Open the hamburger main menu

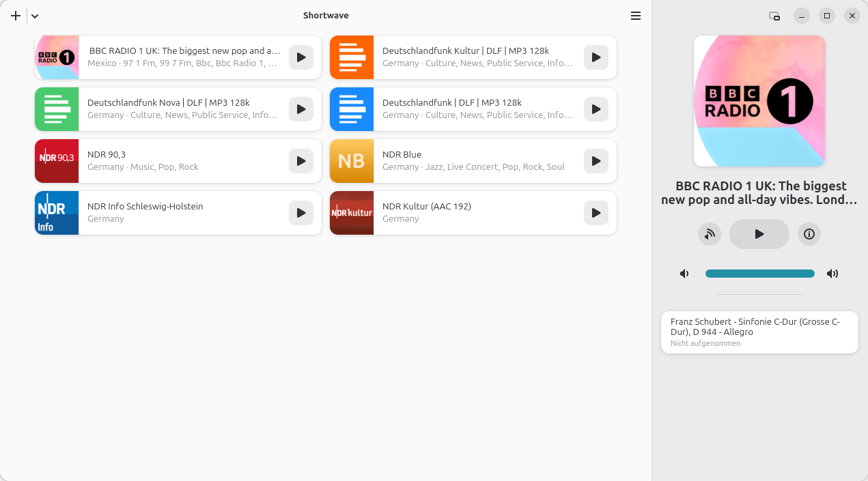pyautogui.click(x=636, y=16)
